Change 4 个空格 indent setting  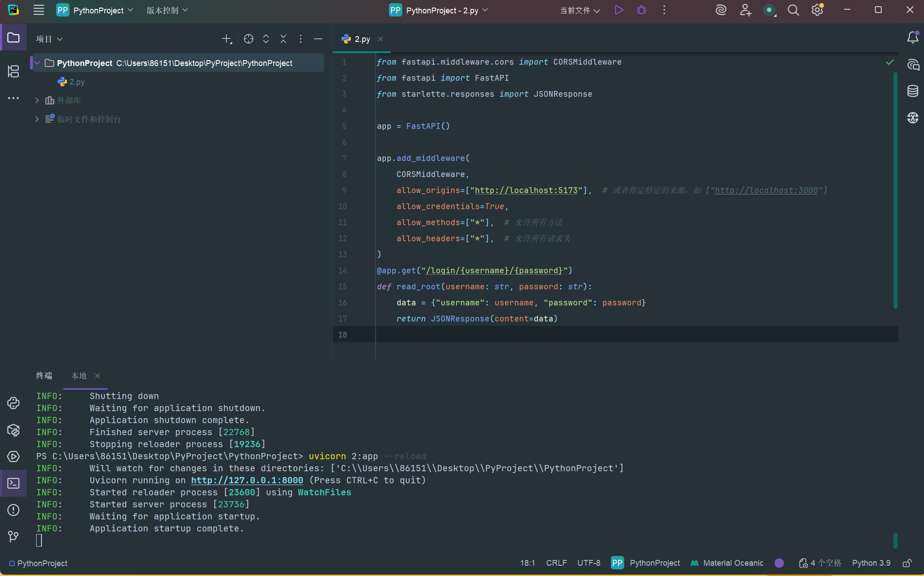(820, 563)
